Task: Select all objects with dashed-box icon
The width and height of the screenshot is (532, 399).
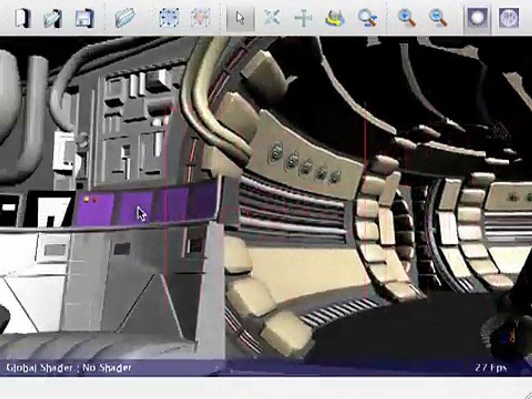Action: [169, 18]
